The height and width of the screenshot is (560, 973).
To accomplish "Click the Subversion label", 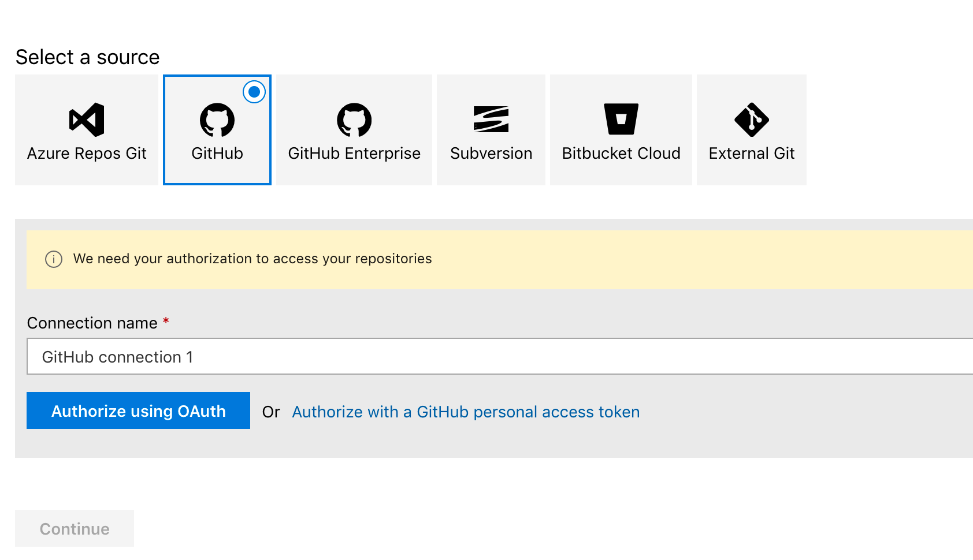I will pos(491,153).
